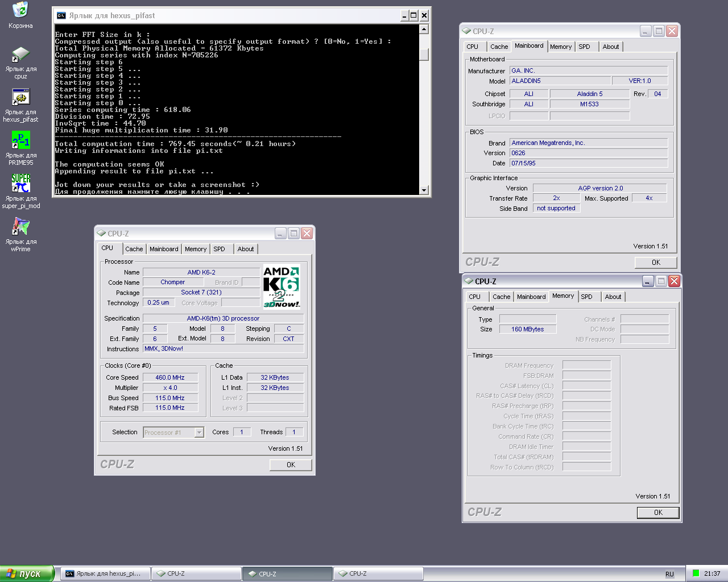Click the taskbar clock showing 21:37
This screenshot has width=728, height=582.
click(712, 573)
